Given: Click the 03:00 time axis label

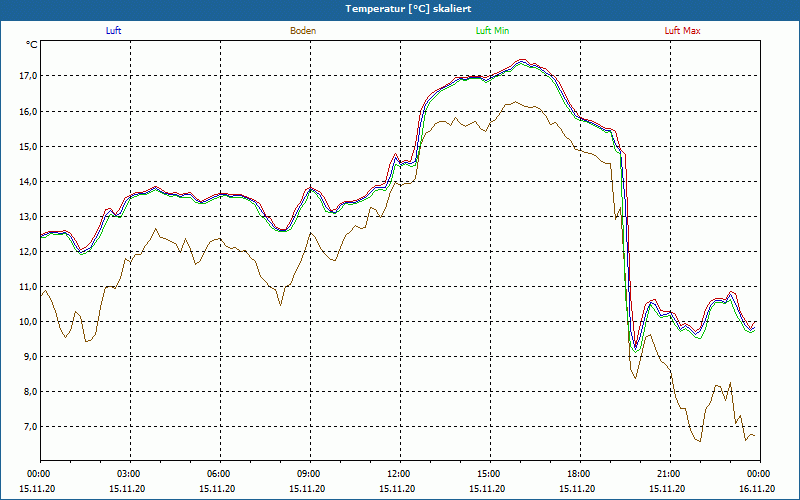Looking at the screenshot, I should (130, 474).
